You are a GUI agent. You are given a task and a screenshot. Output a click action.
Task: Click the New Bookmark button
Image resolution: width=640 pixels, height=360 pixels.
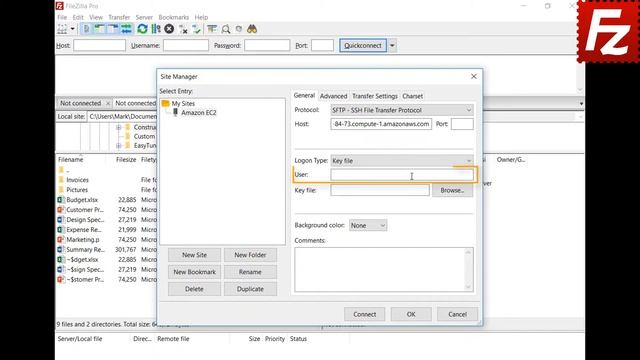tap(194, 272)
